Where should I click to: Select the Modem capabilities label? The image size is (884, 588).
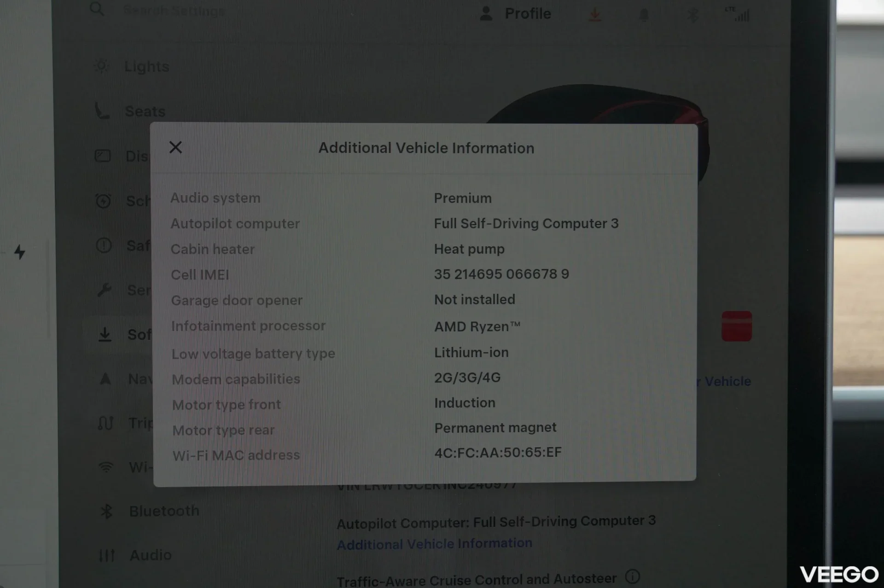pyautogui.click(x=236, y=379)
